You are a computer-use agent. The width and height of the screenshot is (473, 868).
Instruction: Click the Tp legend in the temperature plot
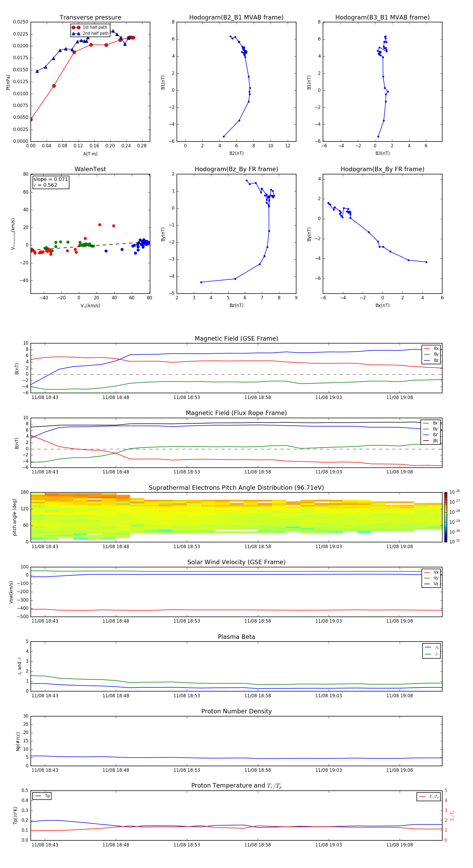(x=42, y=796)
